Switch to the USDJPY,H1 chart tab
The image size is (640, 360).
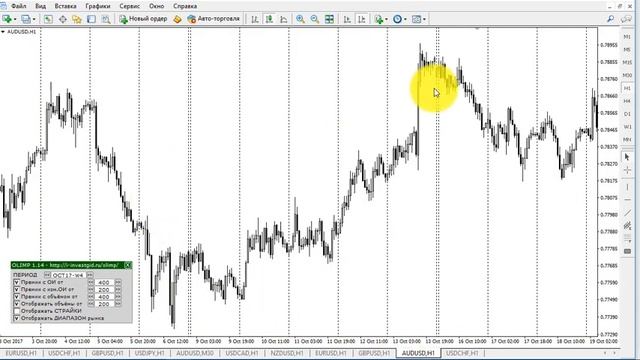pyautogui.click(x=149, y=353)
